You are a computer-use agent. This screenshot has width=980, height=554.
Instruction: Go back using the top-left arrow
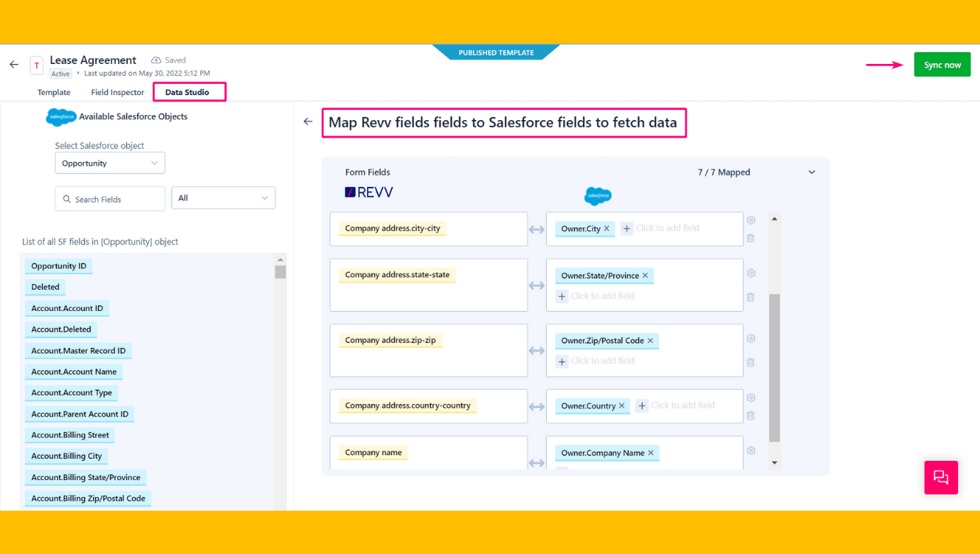pos(14,65)
